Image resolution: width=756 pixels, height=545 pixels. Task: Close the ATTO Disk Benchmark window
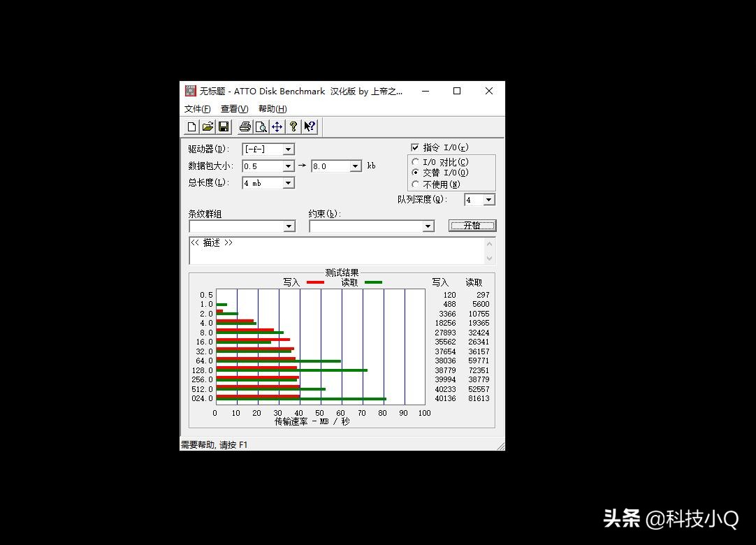[489, 91]
